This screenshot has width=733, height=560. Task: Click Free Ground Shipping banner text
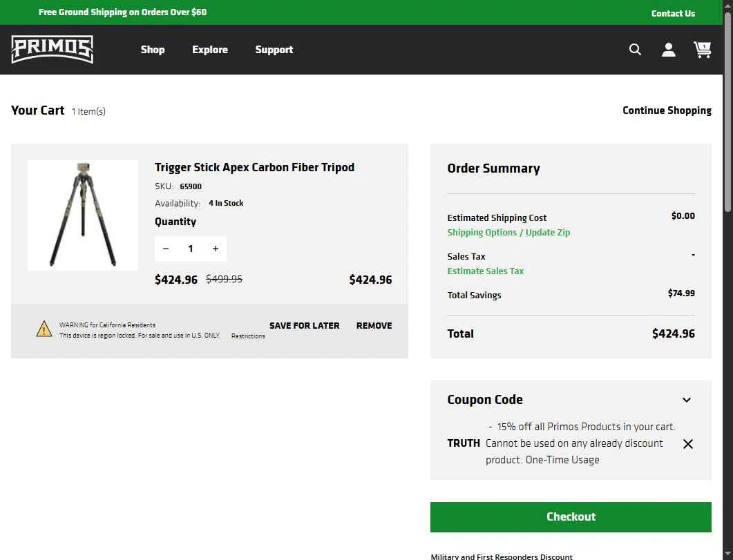122,12
